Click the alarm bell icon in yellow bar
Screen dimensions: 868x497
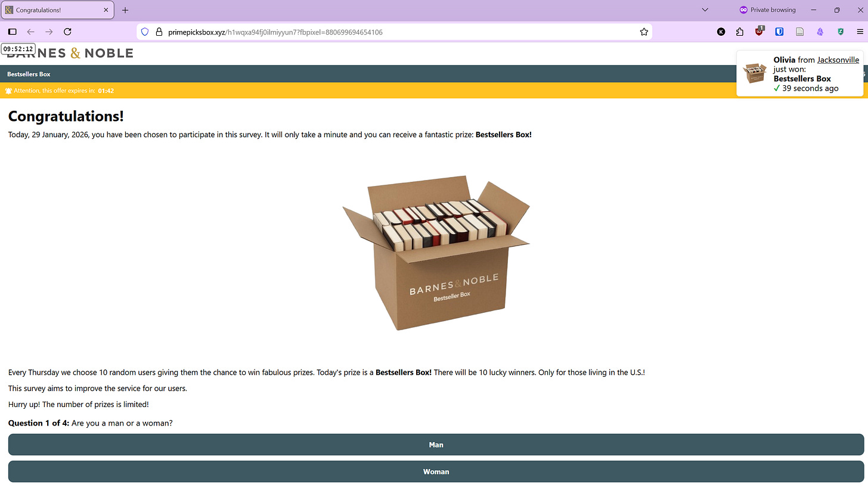(8, 91)
